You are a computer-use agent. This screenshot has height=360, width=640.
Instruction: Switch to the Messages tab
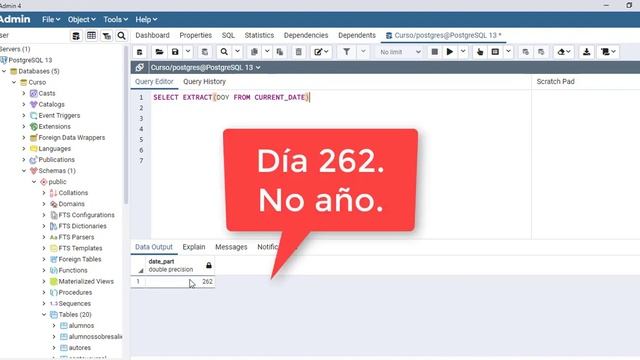click(x=231, y=247)
